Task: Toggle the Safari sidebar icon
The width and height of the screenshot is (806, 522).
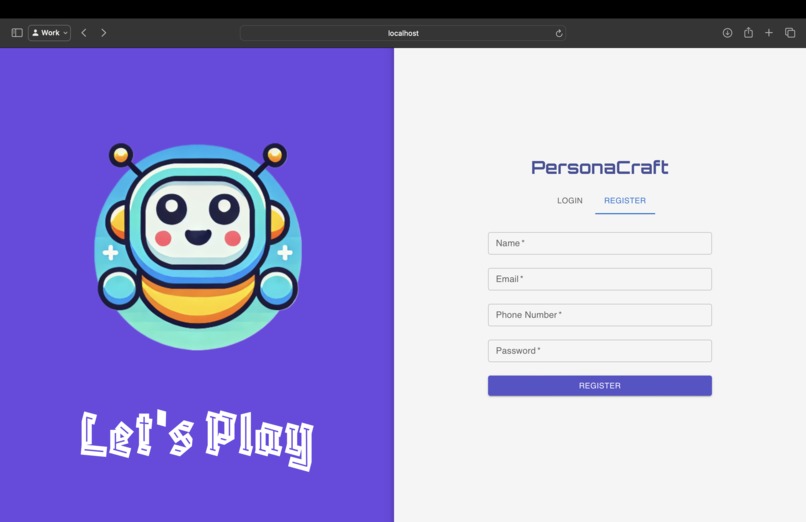Action: coord(17,33)
